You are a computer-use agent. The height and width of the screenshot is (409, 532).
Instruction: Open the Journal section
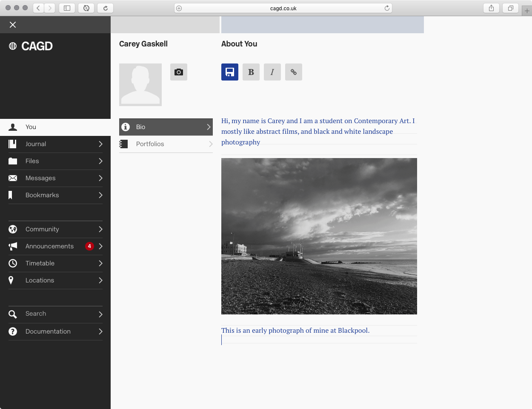[x=55, y=144]
